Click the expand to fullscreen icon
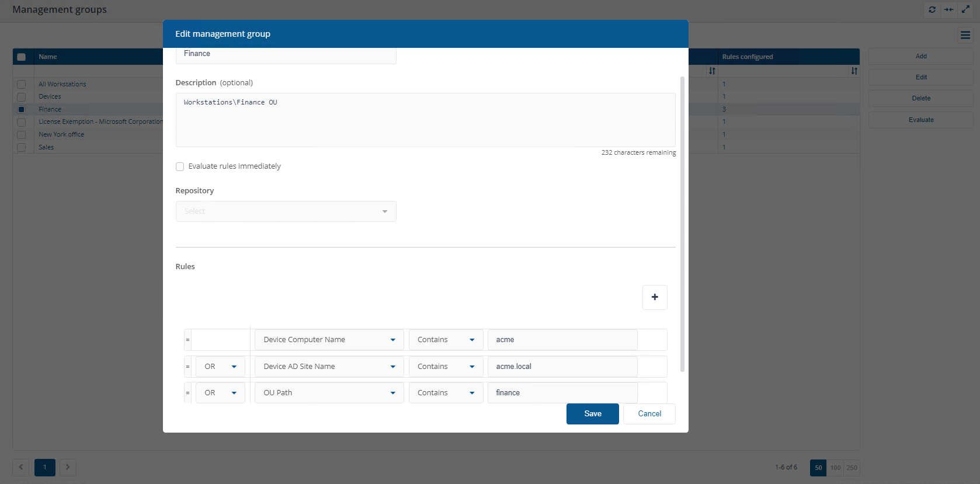The height and width of the screenshot is (484, 980). (965, 9)
